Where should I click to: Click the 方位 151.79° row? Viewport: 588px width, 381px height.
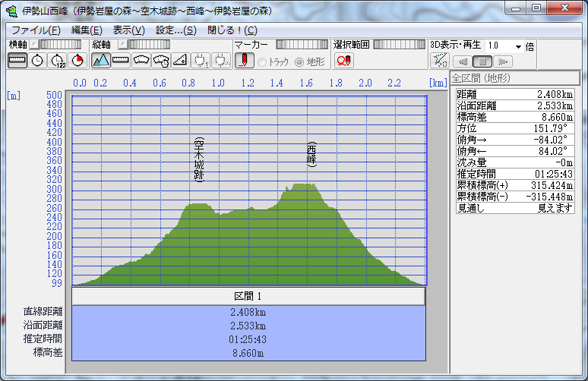click(515, 128)
